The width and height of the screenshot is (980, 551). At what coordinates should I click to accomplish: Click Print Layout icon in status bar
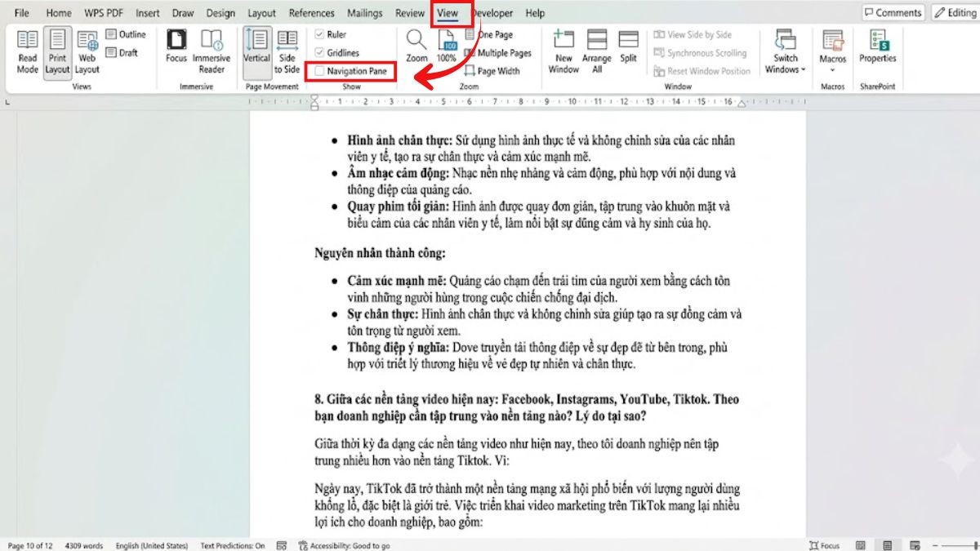point(888,545)
